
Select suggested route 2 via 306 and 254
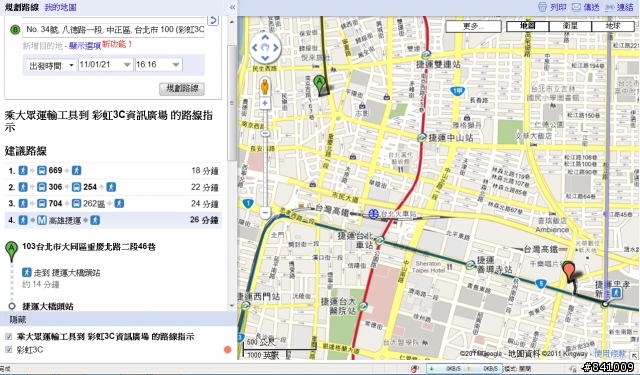(x=113, y=187)
